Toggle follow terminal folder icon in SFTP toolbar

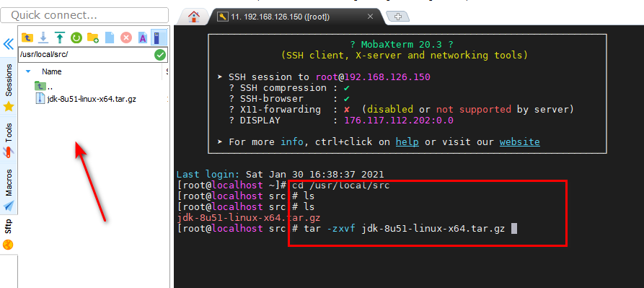click(158, 38)
